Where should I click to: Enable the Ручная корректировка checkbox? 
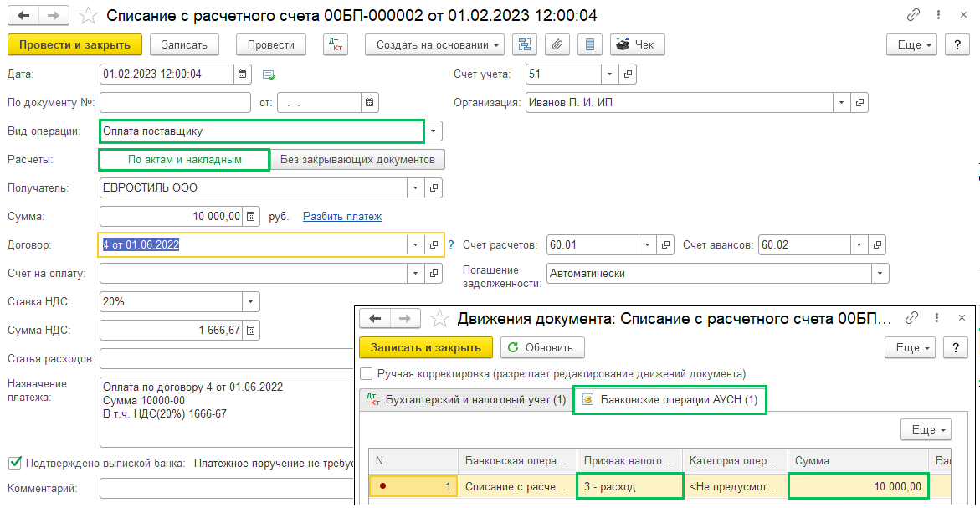[366, 374]
